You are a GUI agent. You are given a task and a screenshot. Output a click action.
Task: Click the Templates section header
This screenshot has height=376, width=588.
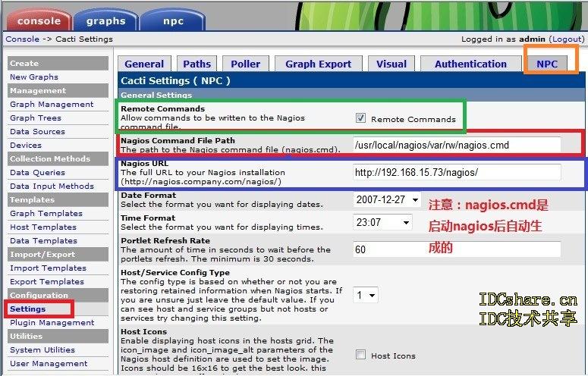pyautogui.click(x=58, y=199)
